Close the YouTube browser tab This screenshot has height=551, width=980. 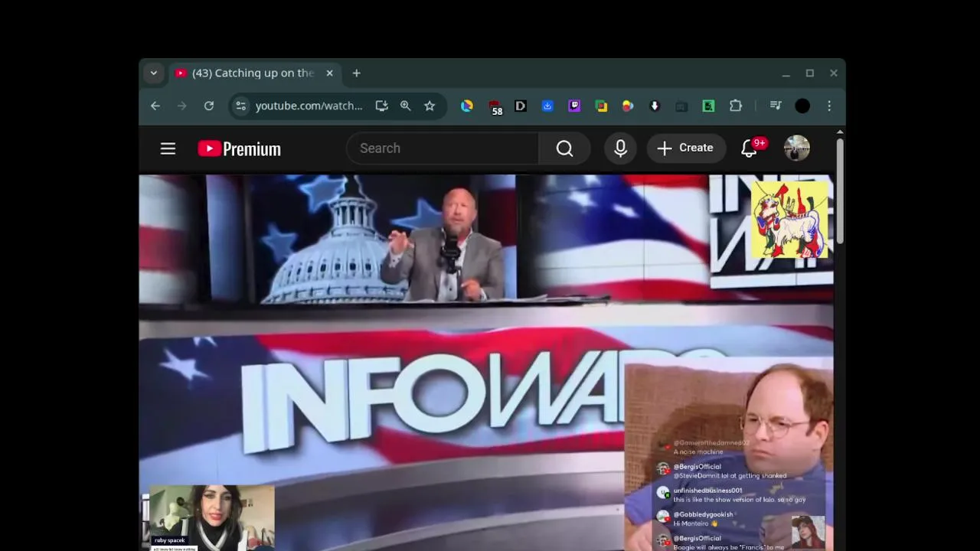coord(329,73)
